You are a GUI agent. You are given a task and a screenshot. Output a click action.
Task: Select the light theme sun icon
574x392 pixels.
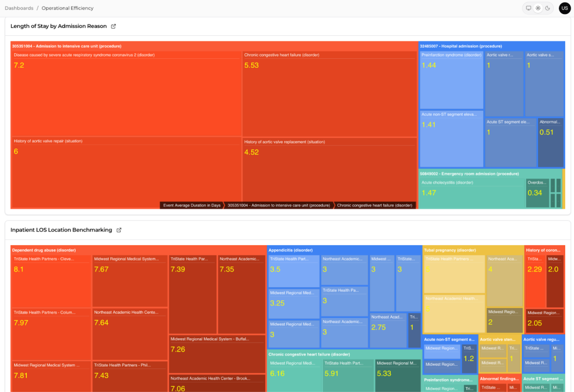(538, 8)
